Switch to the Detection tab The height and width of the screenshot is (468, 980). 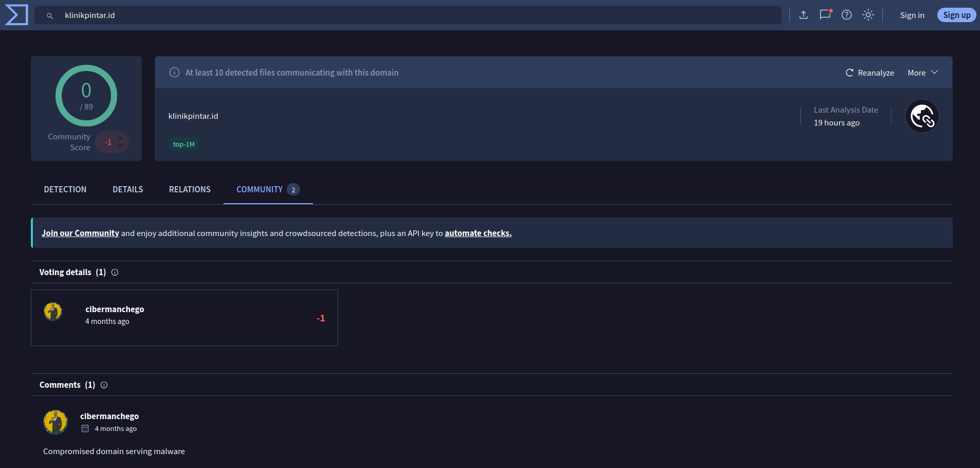pos(65,189)
